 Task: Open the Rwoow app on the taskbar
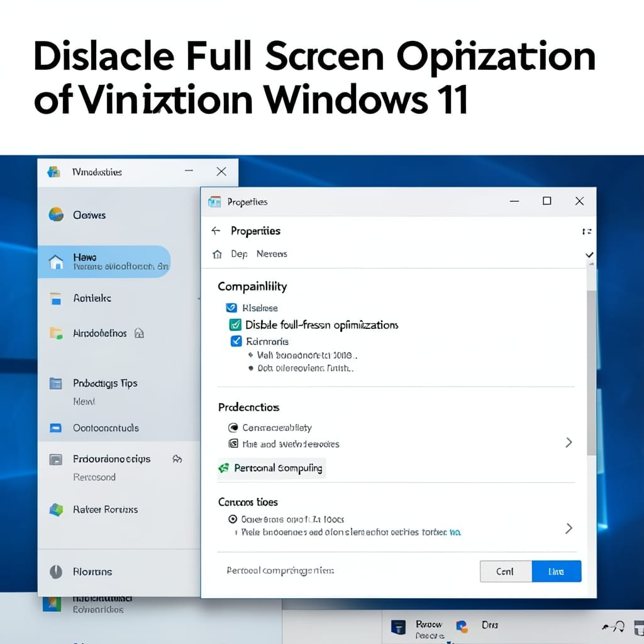(397, 627)
